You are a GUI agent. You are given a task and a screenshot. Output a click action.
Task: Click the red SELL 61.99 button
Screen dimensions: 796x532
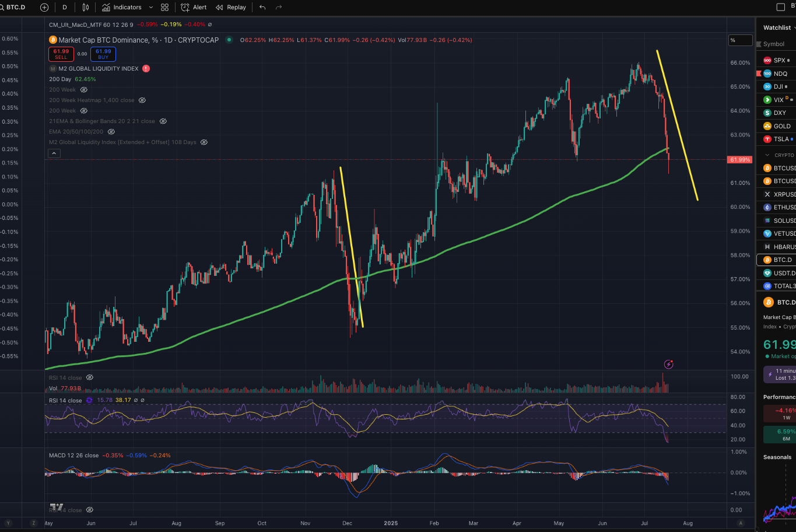[61, 54]
